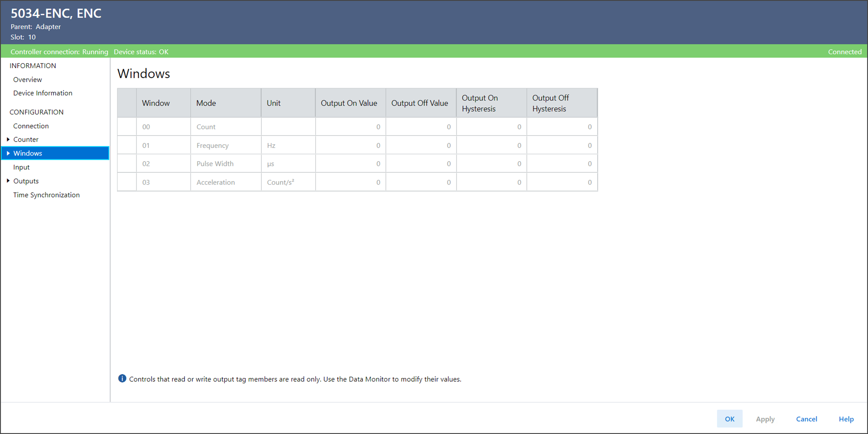Click the Apply button
Screen dimensions: 868x434
pos(765,419)
